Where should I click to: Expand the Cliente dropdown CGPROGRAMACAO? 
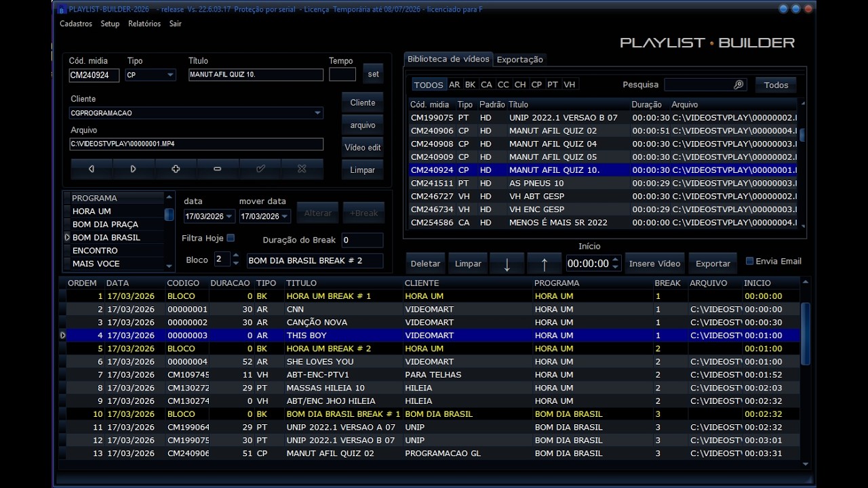click(x=317, y=113)
